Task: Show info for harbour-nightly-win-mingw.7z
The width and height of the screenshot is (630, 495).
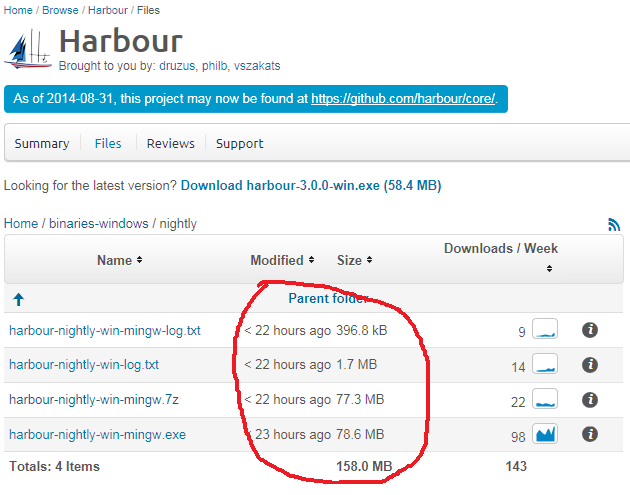Action: click(589, 399)
